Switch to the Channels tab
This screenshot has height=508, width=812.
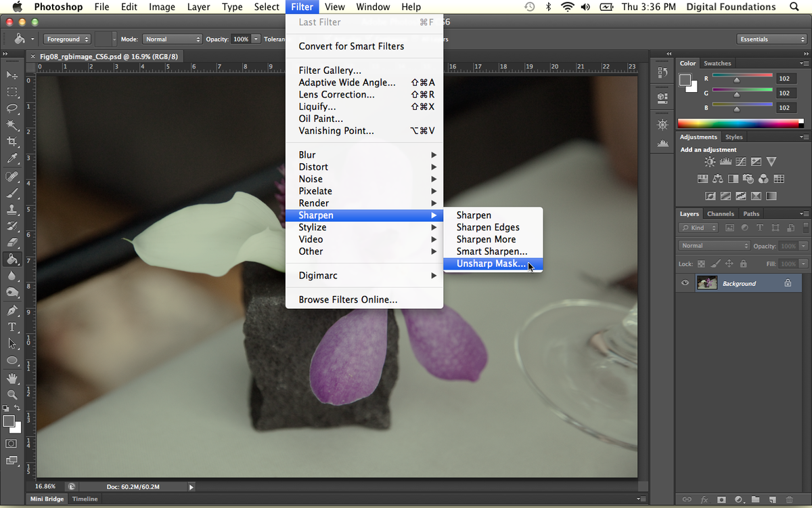(720, 214)
